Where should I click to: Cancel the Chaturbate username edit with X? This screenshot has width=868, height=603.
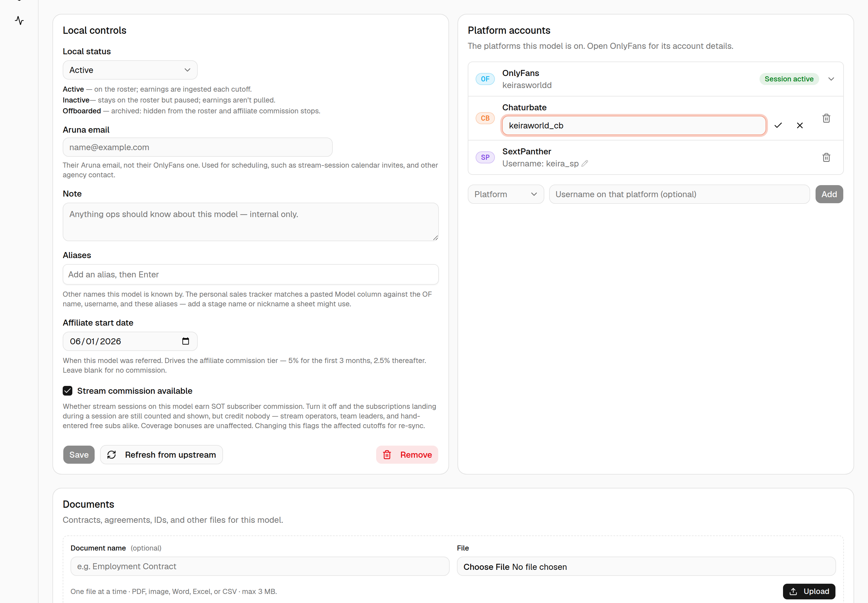tap(800, 125)
